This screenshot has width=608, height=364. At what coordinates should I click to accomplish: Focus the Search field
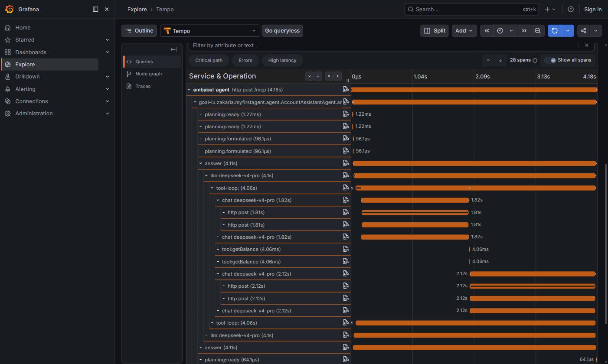(x=472, y=9)
